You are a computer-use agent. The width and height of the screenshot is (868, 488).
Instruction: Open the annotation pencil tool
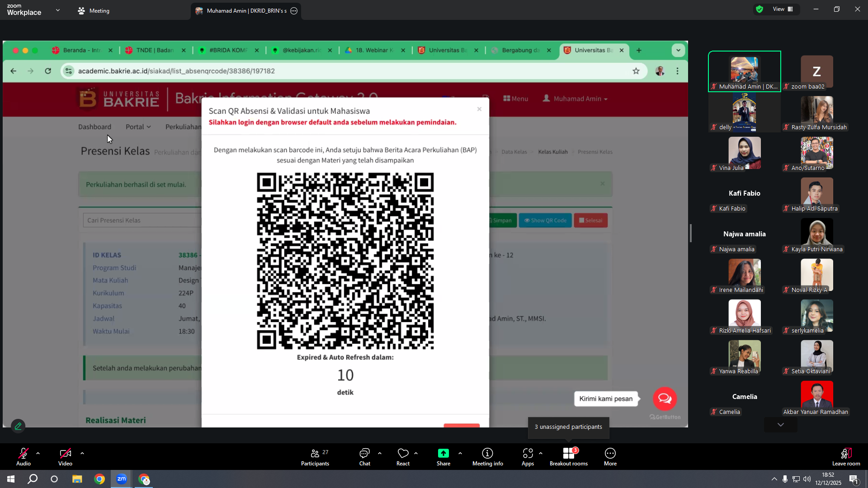pyautogui.click(x=18, y=426)
